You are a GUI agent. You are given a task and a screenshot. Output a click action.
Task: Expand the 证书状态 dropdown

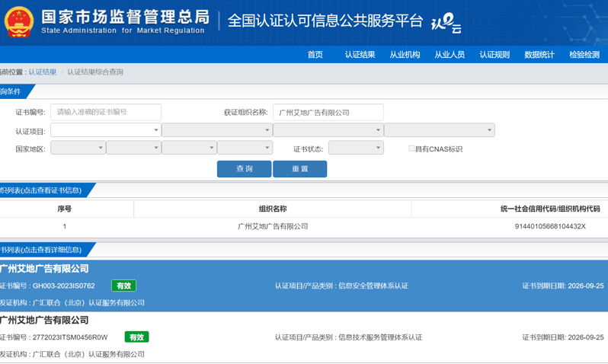coord(356,148)
